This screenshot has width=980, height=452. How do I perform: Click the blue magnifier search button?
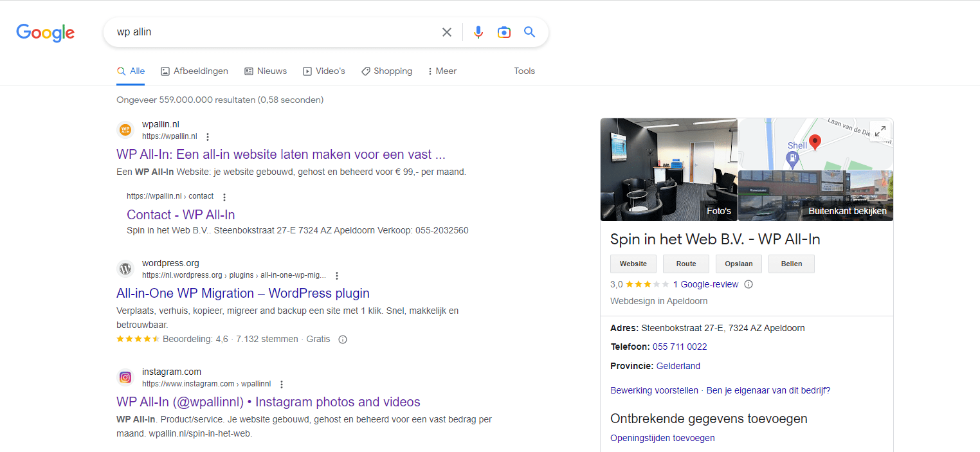[529, 32]
